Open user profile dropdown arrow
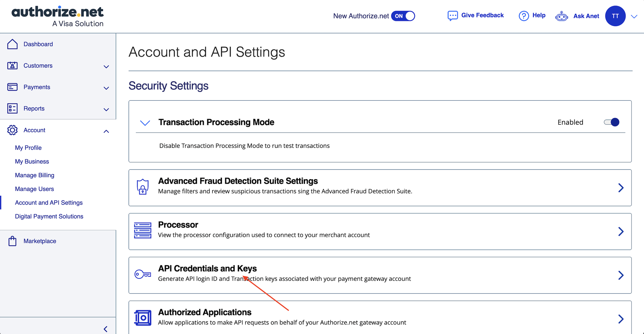 click(634, 16)
